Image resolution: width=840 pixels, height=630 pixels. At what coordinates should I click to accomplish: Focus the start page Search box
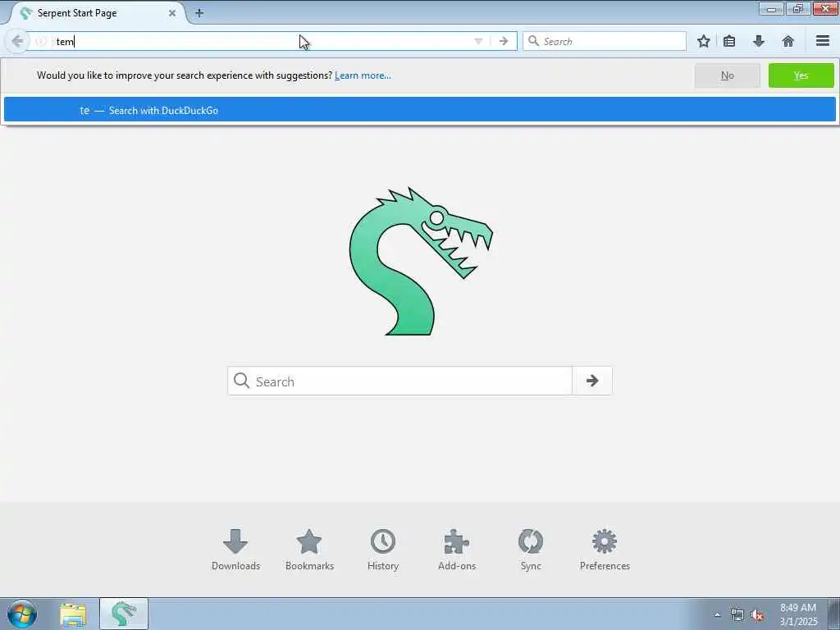click(x=399, y=381)
